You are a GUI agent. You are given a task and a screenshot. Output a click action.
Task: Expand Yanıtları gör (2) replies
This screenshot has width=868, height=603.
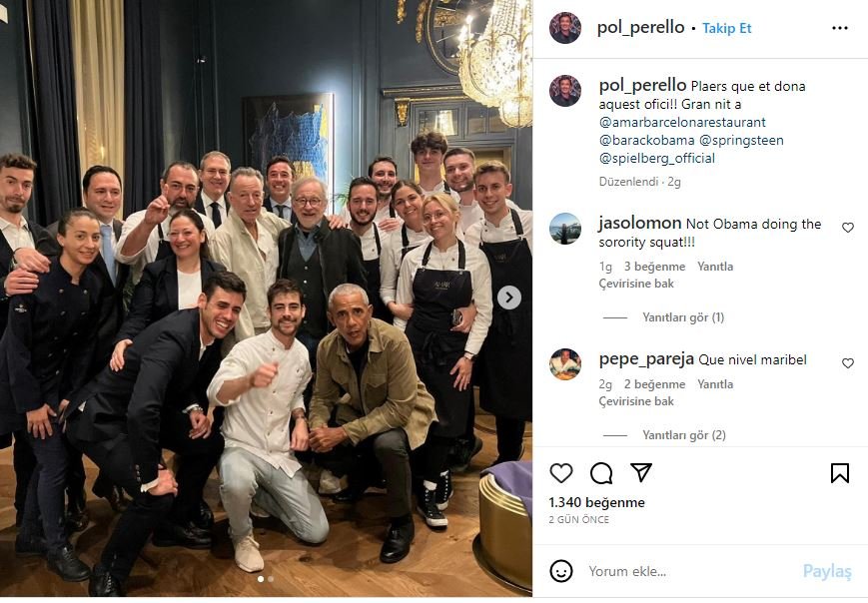(683, 435)
